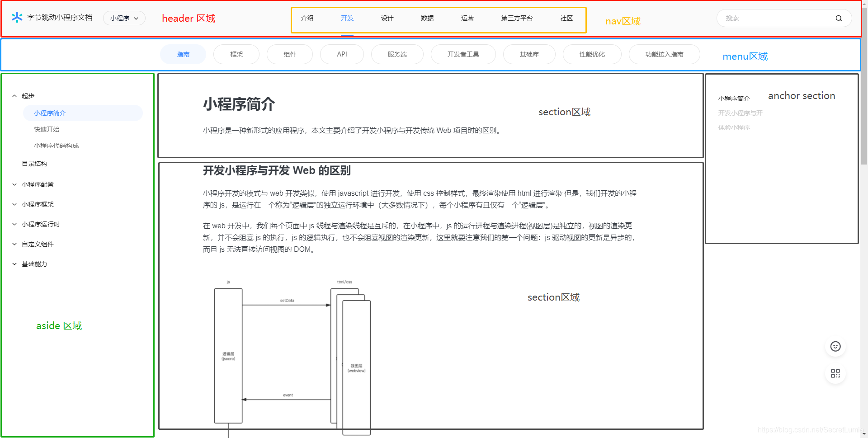Click the 开发小程序与开发 Web 的区别 heading

pos(277,170)
